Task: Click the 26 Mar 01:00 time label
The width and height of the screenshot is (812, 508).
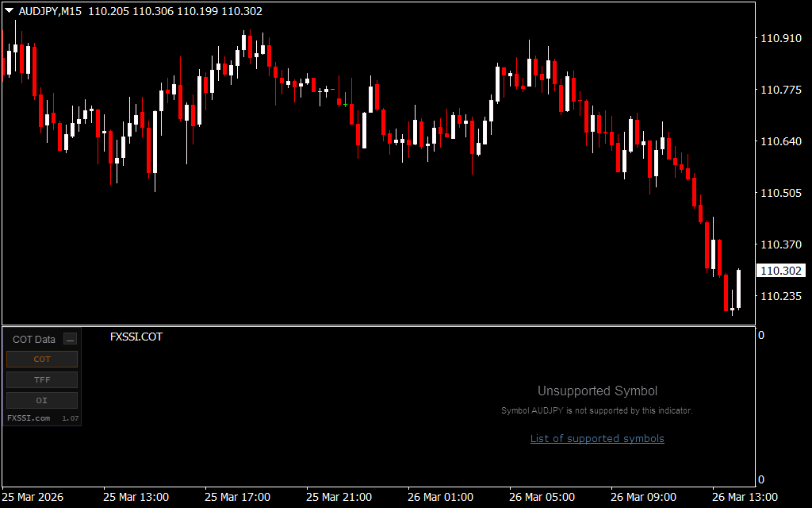Action: (x=440, y=498)
